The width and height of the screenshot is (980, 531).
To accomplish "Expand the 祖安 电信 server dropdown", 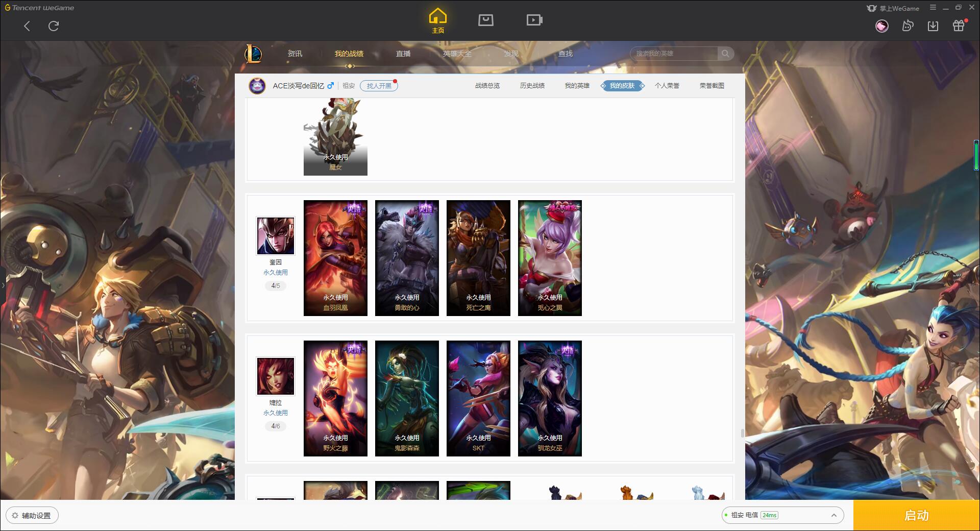I will click(x=782, y=515).
